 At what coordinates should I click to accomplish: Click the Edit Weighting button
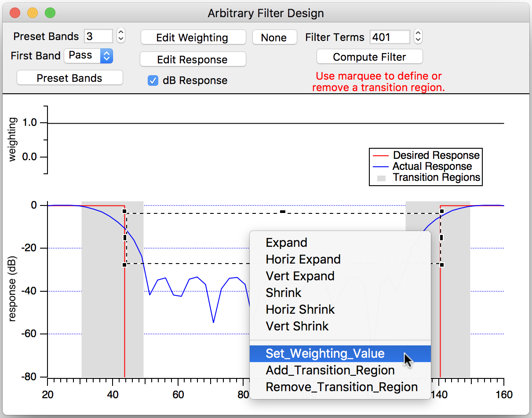point(193,38)
